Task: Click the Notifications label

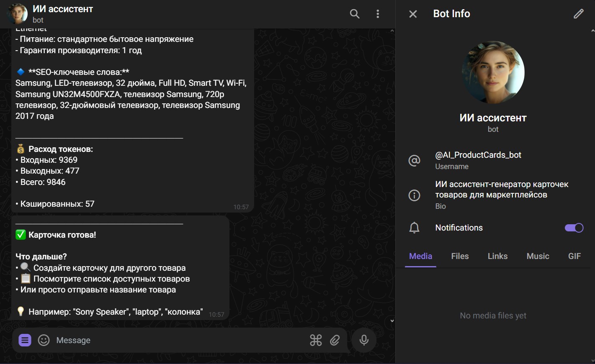Action: pos(459,228)
